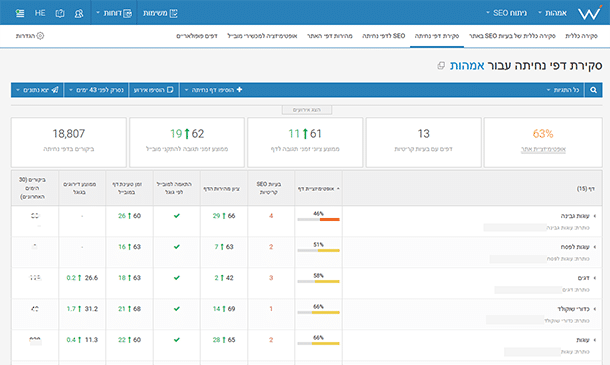The height and width of the screenshot is (365, 610).
Task: Click the 18,807 visits summary card
Action: tap(69, 142)
